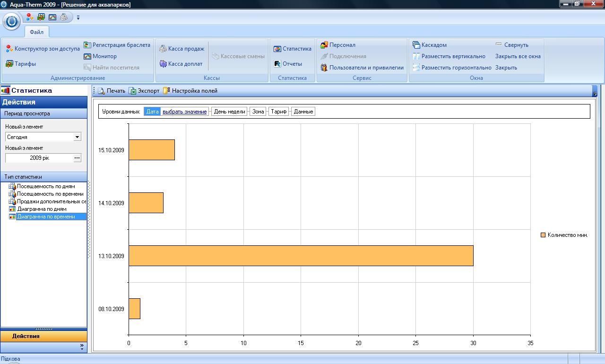
Task: Click the Статистика panel title
Action: coord(32,90)
